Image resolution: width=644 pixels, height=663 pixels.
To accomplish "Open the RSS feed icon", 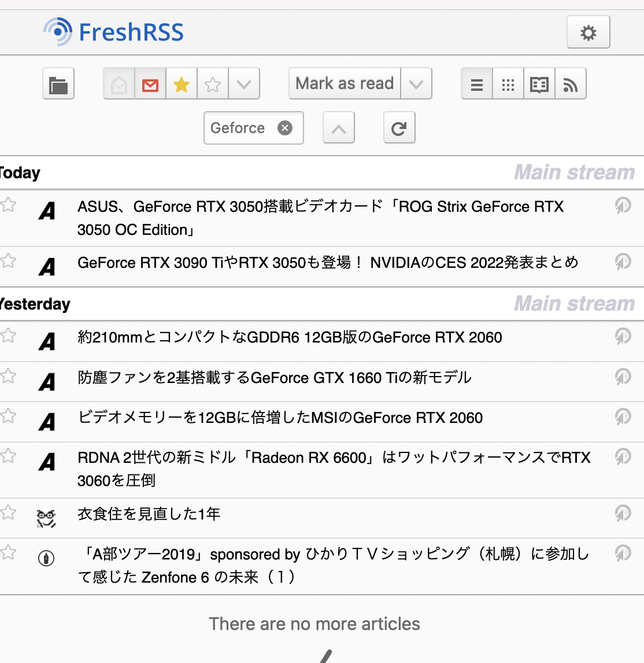I will click(571, 84).
